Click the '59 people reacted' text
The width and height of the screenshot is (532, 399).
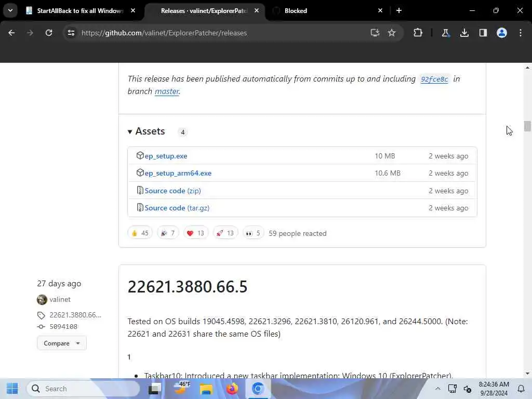tap(298, 233)
